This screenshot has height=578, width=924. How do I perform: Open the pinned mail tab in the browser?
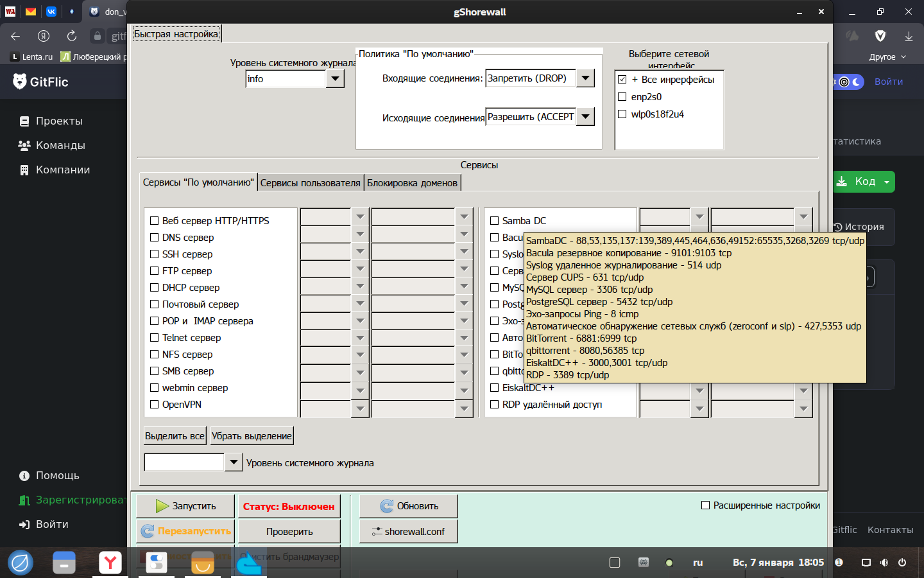pos(31,11)
